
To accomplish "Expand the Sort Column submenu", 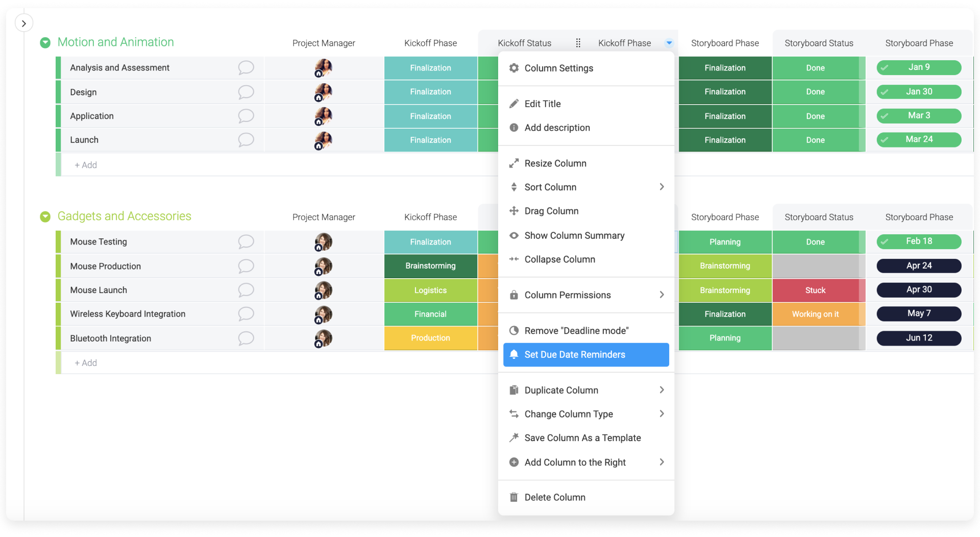I will [586, 187].
